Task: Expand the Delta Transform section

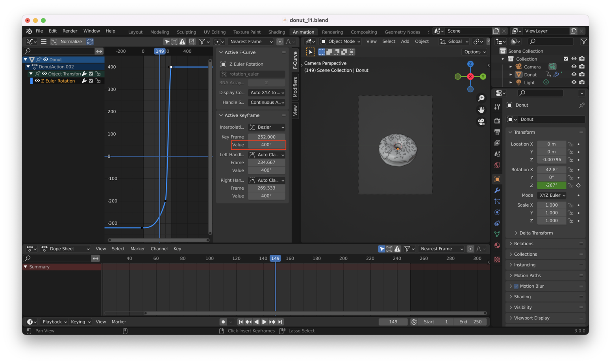Action: [535, 233]
